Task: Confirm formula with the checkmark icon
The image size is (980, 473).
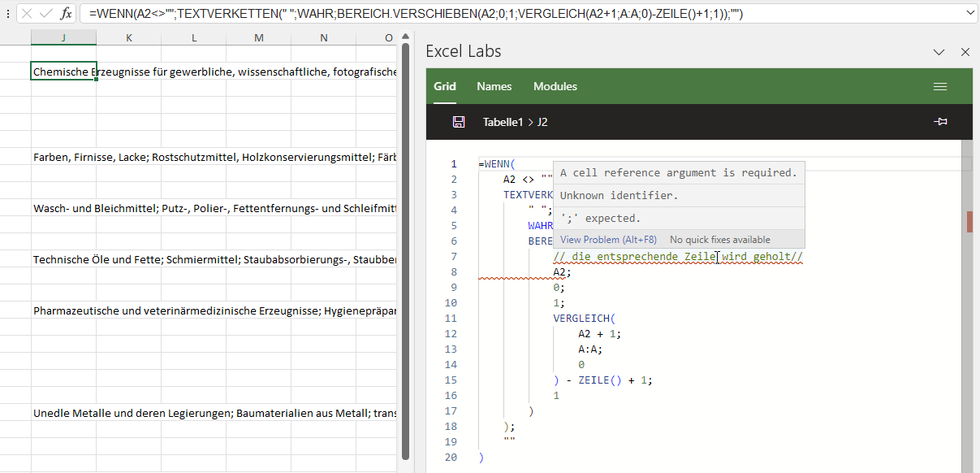Action: (46, 14)
